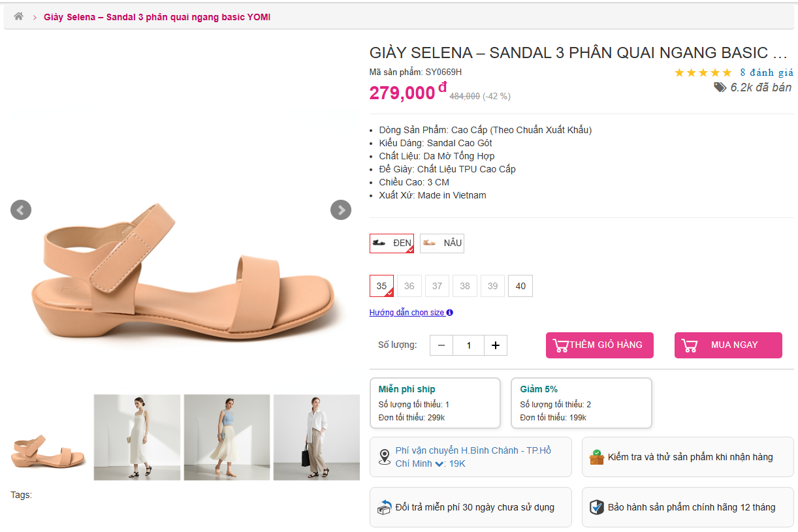Decrease quantity with minus button
The width and height of the screenshot is (798, 532).
point(441,345)
